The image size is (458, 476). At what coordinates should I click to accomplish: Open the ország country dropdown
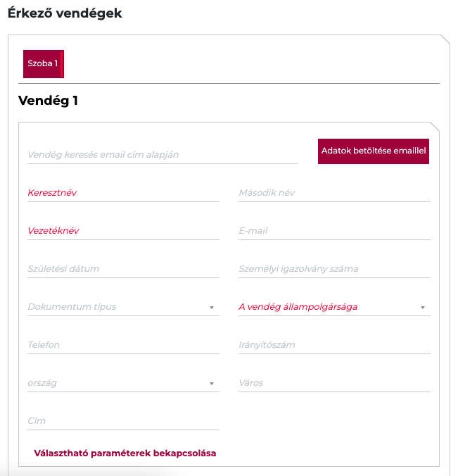(x=116, y=383)
